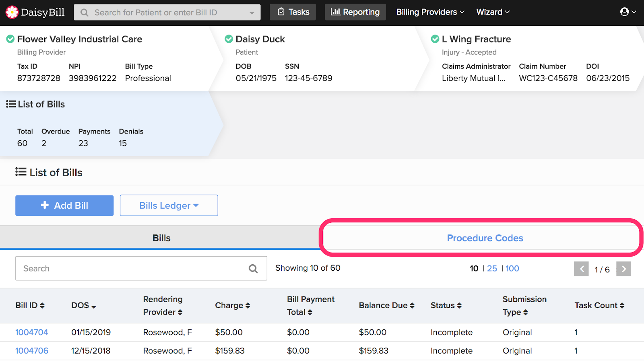Sort table by Balance Due column
The width and height of the screenshot is (644, 364).
[387, 305]
